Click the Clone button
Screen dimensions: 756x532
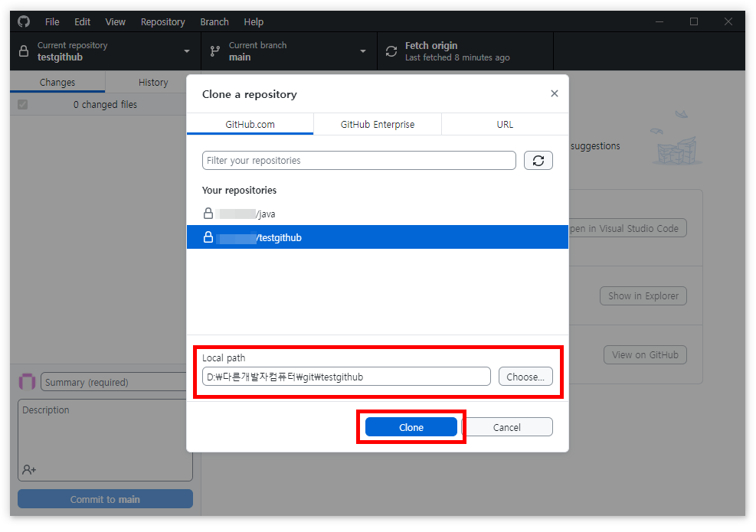411,427
